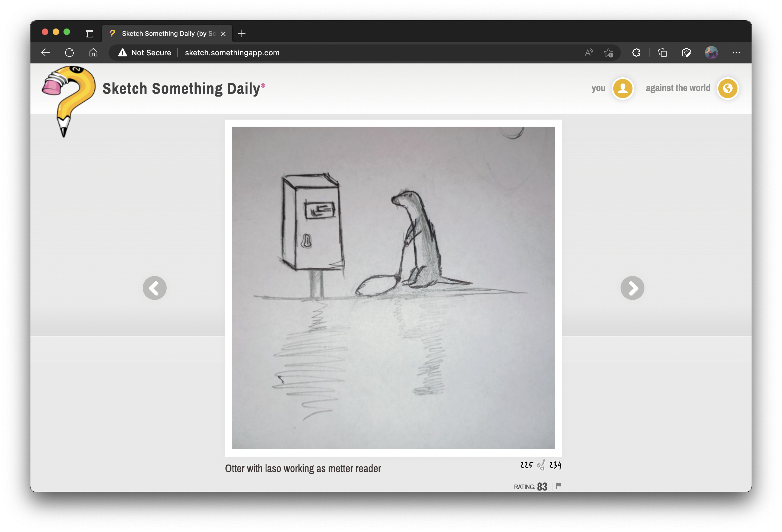Open browser extensions puzzle icon
The height and width of the screenshot is (532, 782).
click(x=636, y=53)
